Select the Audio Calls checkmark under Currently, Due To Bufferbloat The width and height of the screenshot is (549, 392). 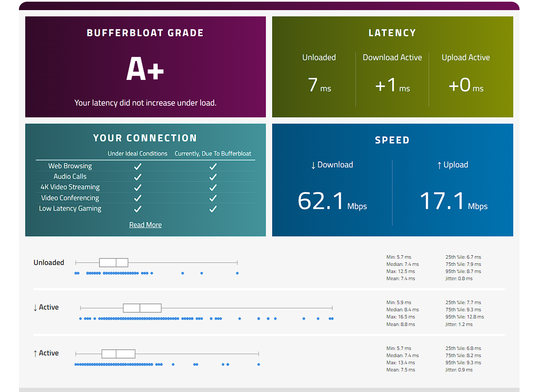tap(213, 177)
